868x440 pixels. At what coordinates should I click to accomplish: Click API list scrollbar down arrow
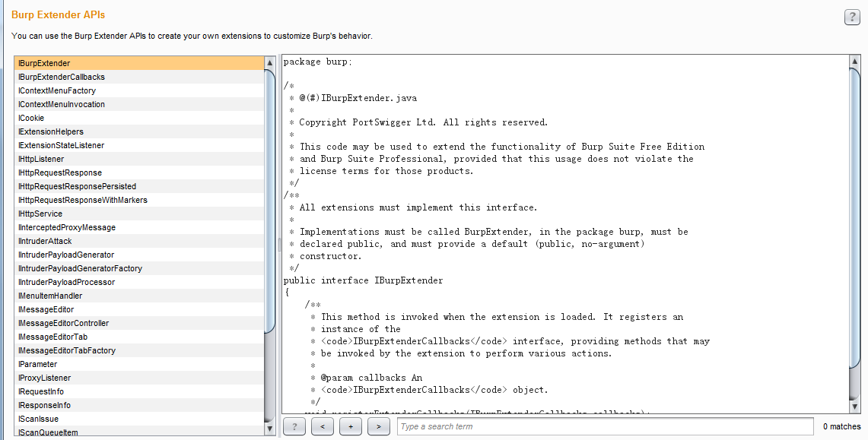pos(269,428)
